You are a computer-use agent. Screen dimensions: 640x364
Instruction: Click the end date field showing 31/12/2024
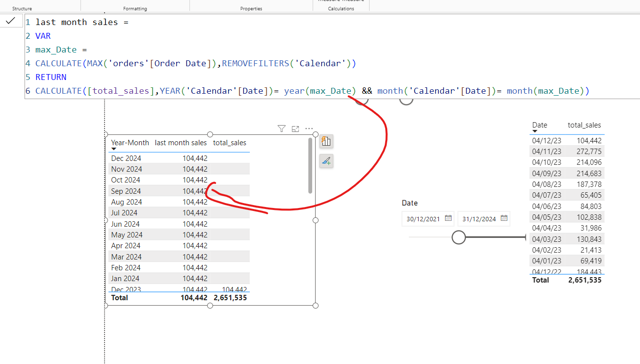pos(483,219)
